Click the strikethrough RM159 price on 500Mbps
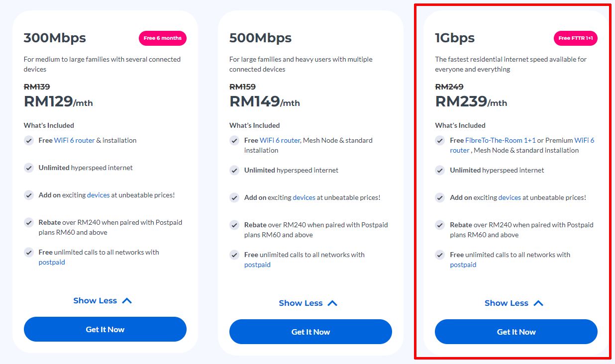The height and width of the screenshot is (364, 615). 242,87
